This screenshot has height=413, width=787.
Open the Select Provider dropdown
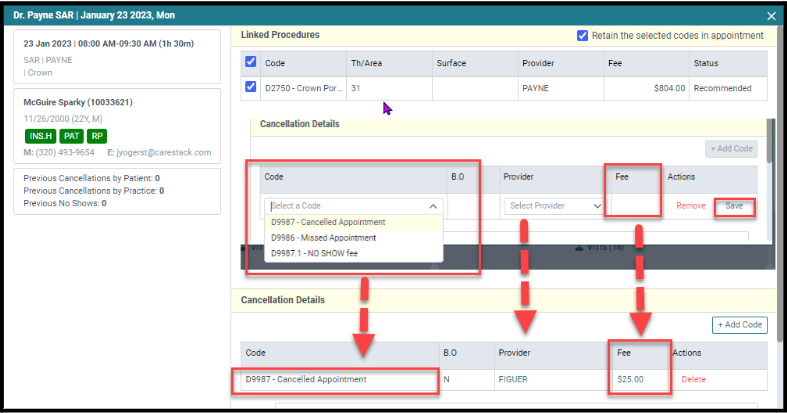click(554, 206)
